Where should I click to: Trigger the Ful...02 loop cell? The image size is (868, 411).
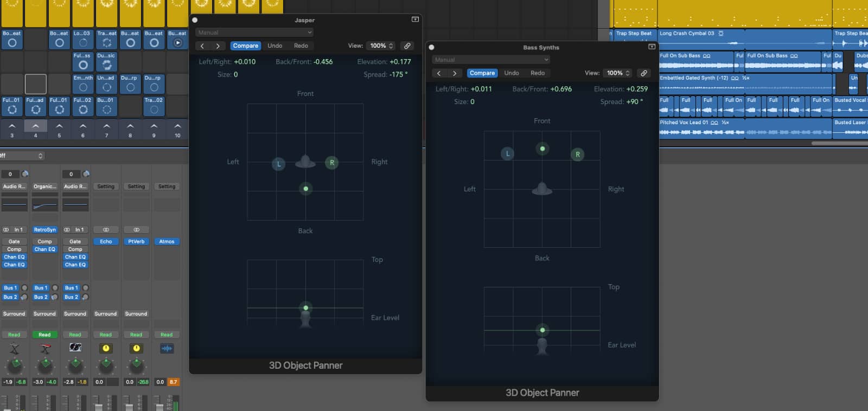[83, 106]
